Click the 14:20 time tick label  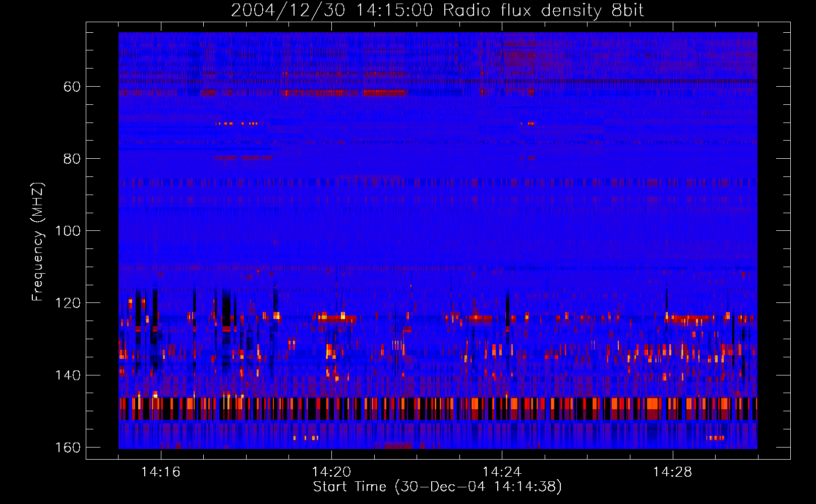331,472
